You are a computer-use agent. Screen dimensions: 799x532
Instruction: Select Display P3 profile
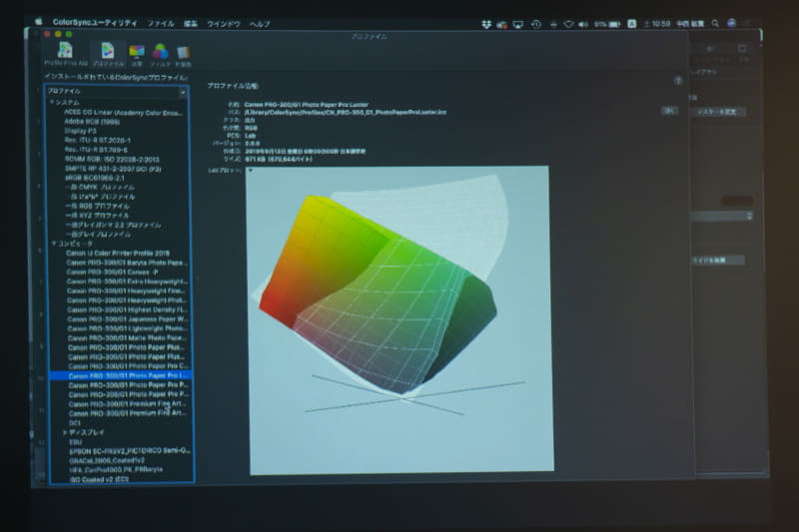tap(81, 131)
